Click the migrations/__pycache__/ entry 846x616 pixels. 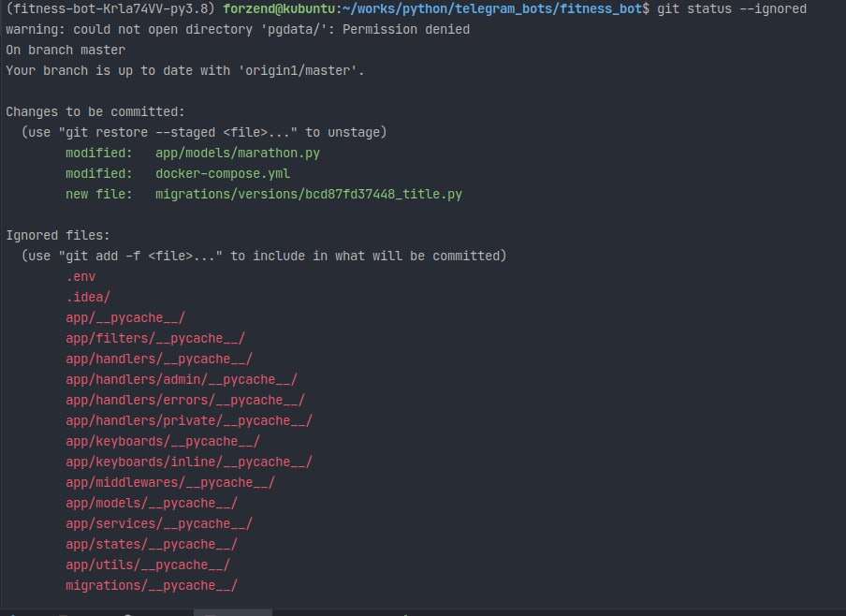click(152, 586)
